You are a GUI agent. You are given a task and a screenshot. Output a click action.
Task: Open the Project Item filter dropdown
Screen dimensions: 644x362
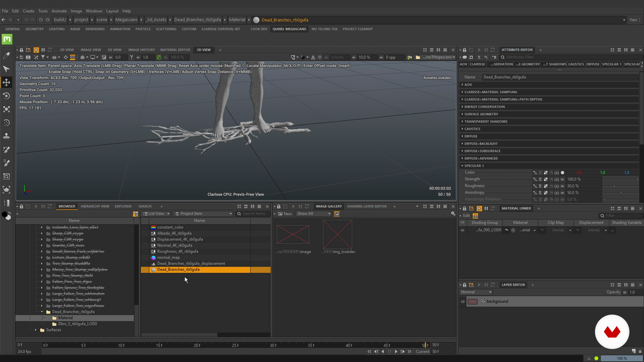point(203,214)
